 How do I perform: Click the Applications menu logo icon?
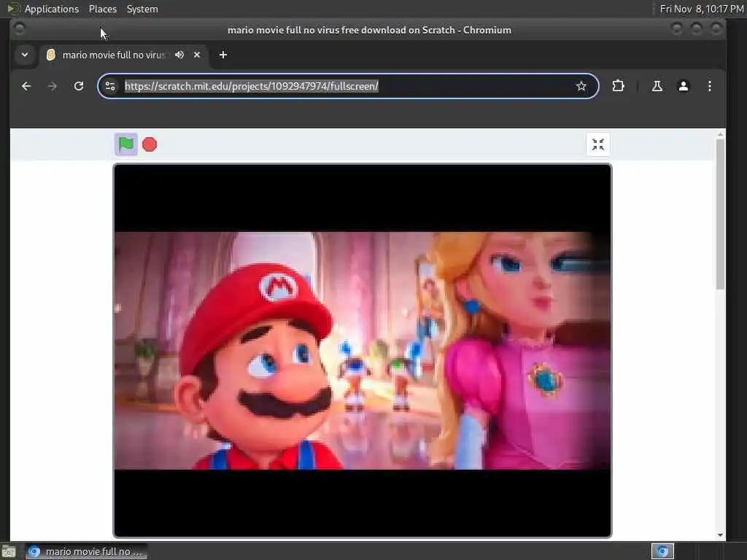13,9
